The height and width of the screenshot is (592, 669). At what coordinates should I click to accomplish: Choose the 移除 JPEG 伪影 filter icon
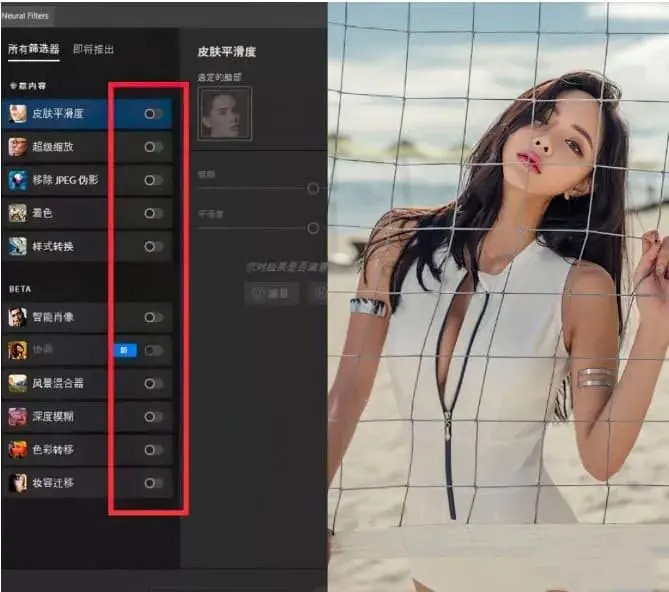18,180
